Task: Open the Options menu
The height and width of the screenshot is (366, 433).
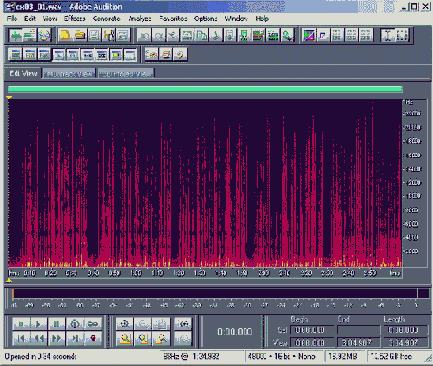Action: [205, 18]
